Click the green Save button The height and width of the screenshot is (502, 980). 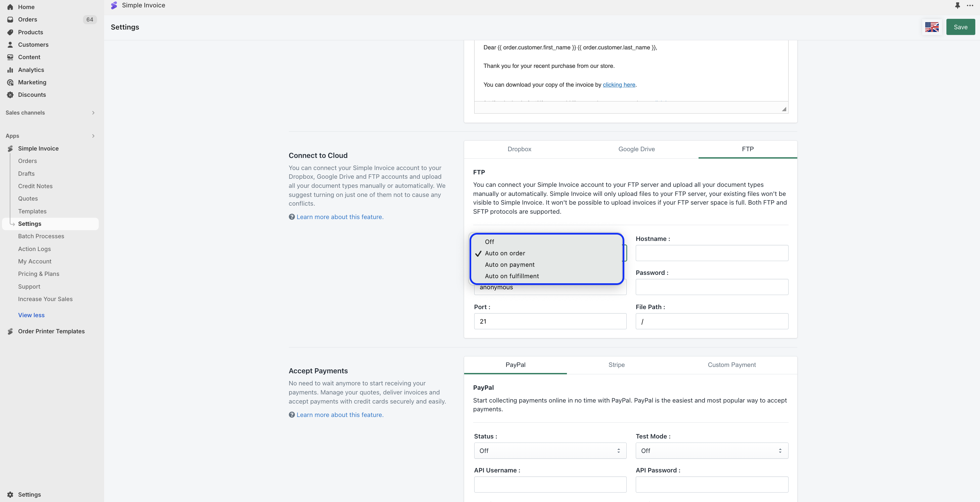pos(960,27)
